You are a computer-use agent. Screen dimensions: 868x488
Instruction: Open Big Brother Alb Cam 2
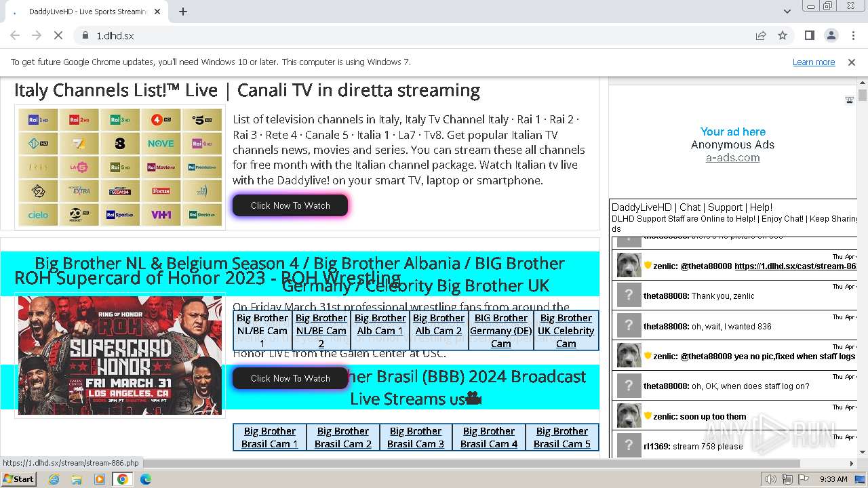439,324
